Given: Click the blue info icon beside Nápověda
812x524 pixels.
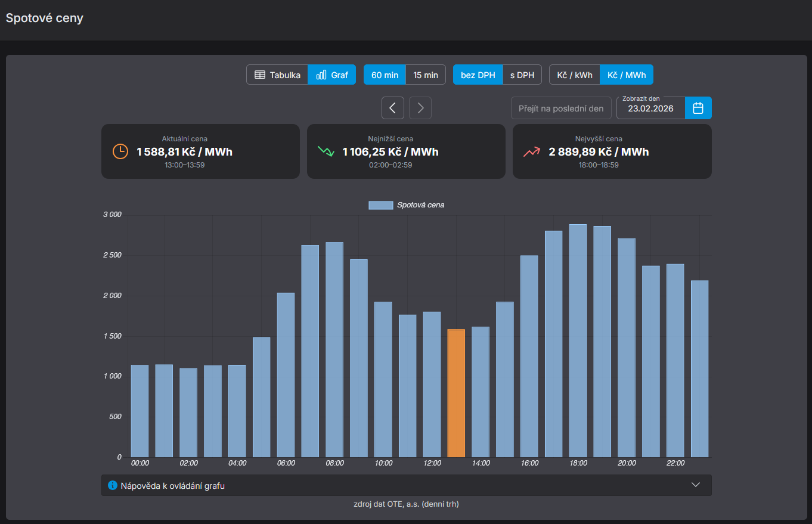Looking at the screenshot, I should [112, 485].
